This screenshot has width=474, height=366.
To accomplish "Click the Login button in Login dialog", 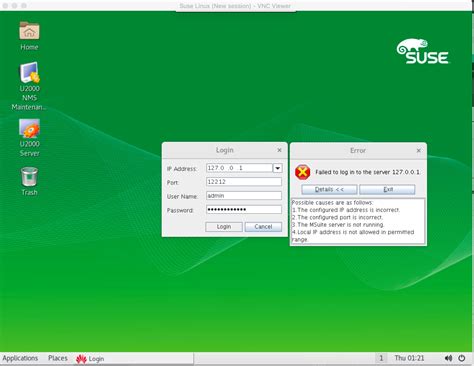I will point(224,227).
